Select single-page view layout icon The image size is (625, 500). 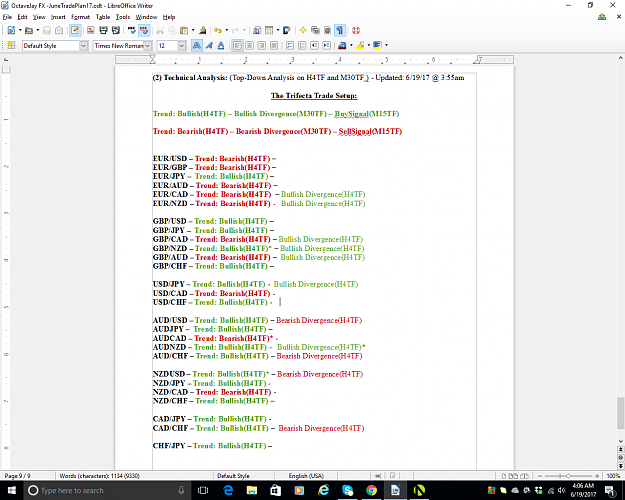click(504, 476)
